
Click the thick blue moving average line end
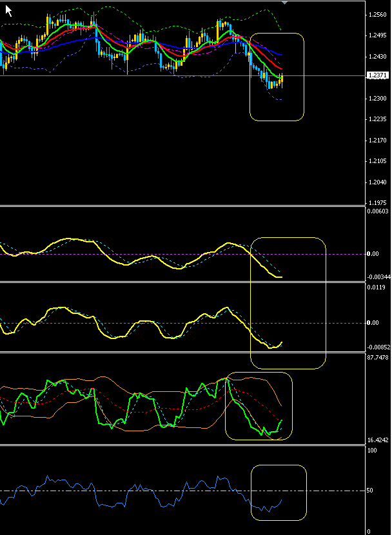tap(280, 55)
